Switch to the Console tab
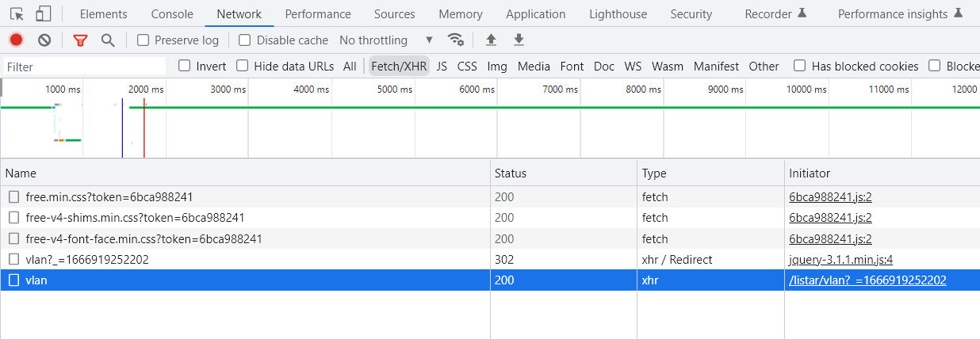The width and height of the screenshot is (980, 339). (172, 13)
